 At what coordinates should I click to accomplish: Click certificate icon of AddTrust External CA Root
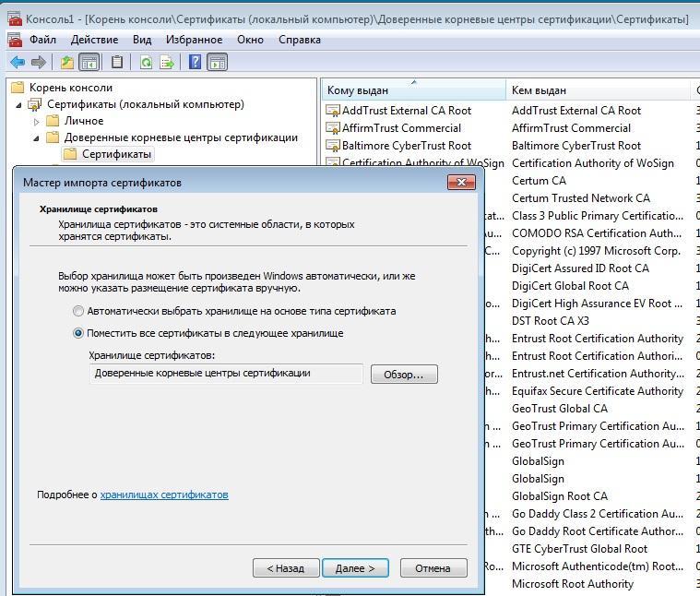click(x=333, y=111)
